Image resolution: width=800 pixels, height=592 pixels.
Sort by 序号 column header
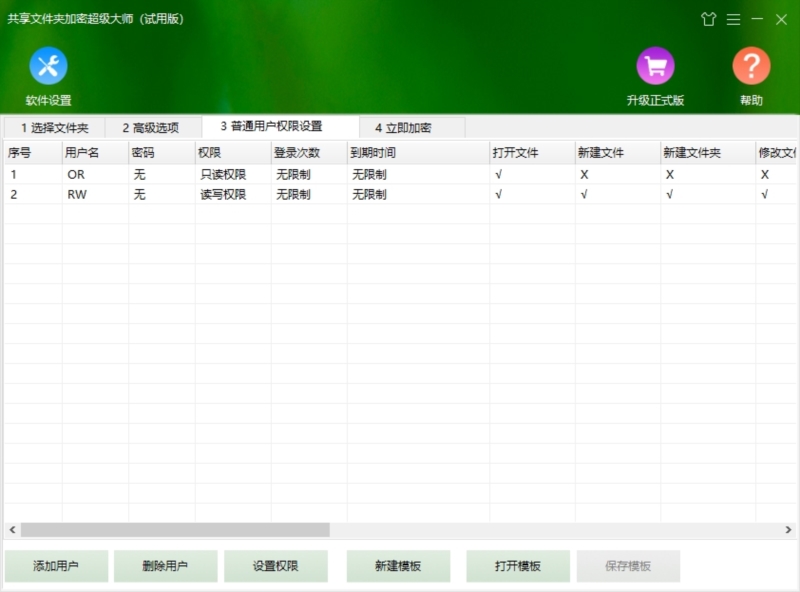tap(33, 153)
